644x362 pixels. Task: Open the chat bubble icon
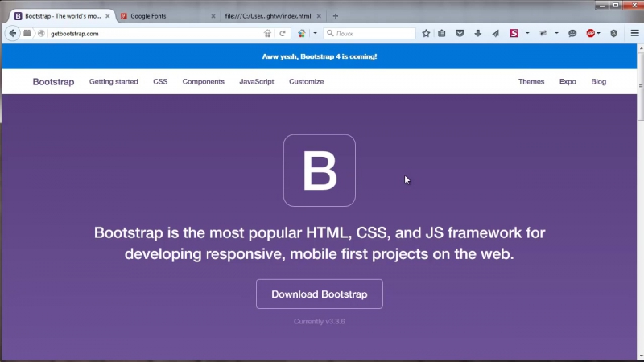point(572,33)
